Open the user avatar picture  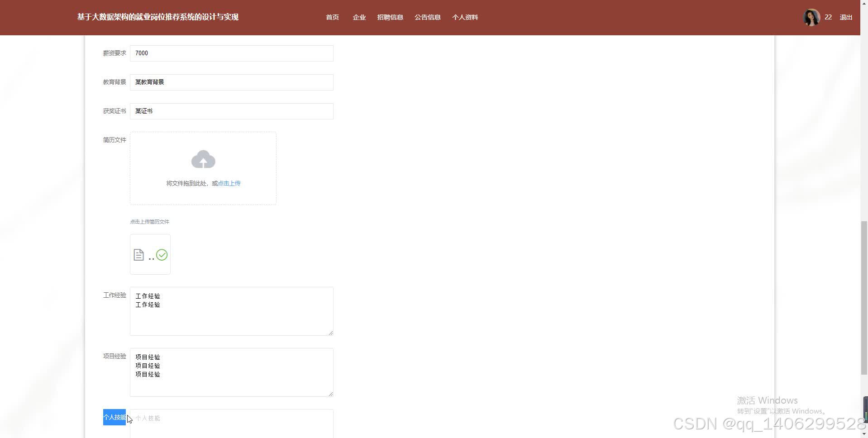pos(811,17)
